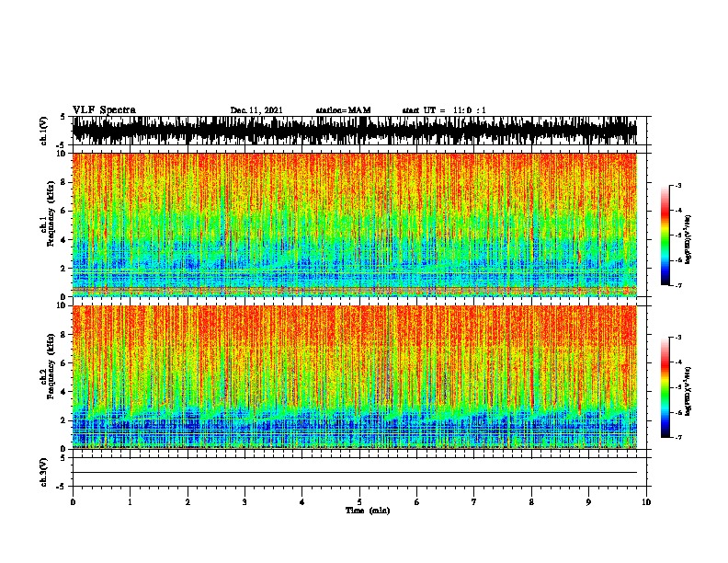Click the "ch.3(V)" axis label
The height and width of the screenshot is (563, 728).
click(x=44, y=472)
